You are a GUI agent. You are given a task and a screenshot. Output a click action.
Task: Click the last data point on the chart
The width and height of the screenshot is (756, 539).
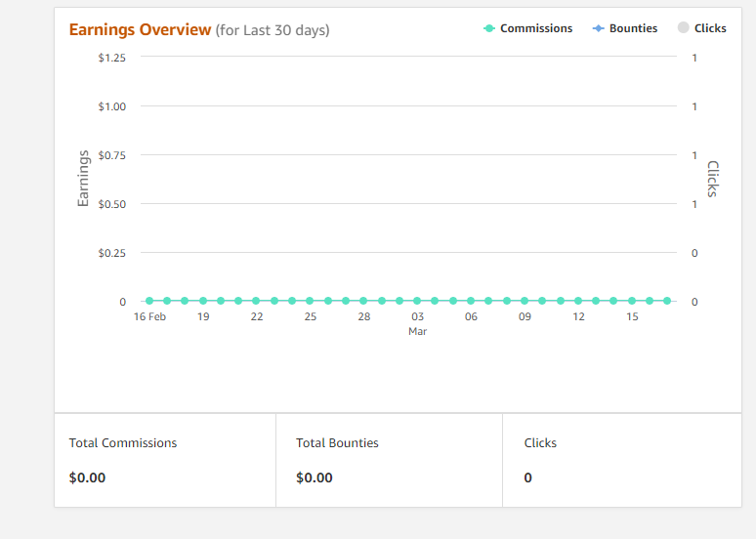click(667, 301)
